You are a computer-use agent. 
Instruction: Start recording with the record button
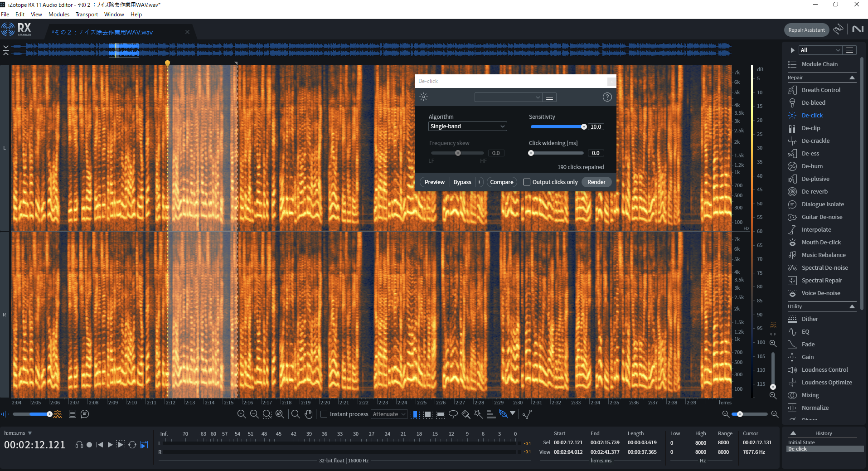(x=89, y=445)
